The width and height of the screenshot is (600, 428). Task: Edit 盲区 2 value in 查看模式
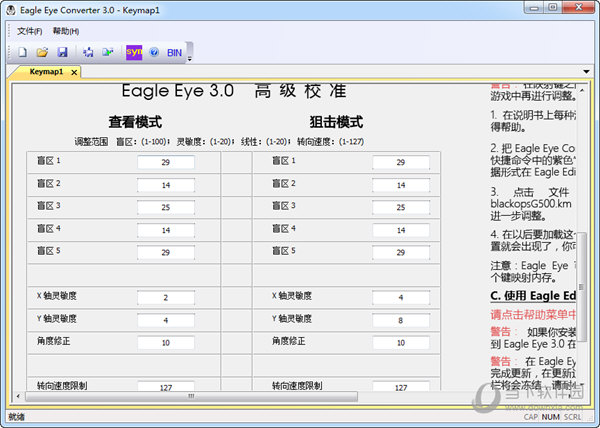(x=166, y=185)
